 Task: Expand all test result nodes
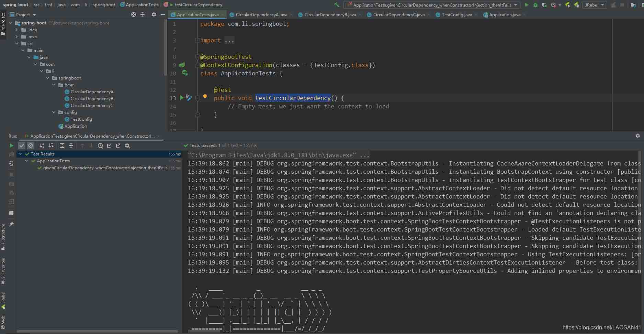(62, 146)
